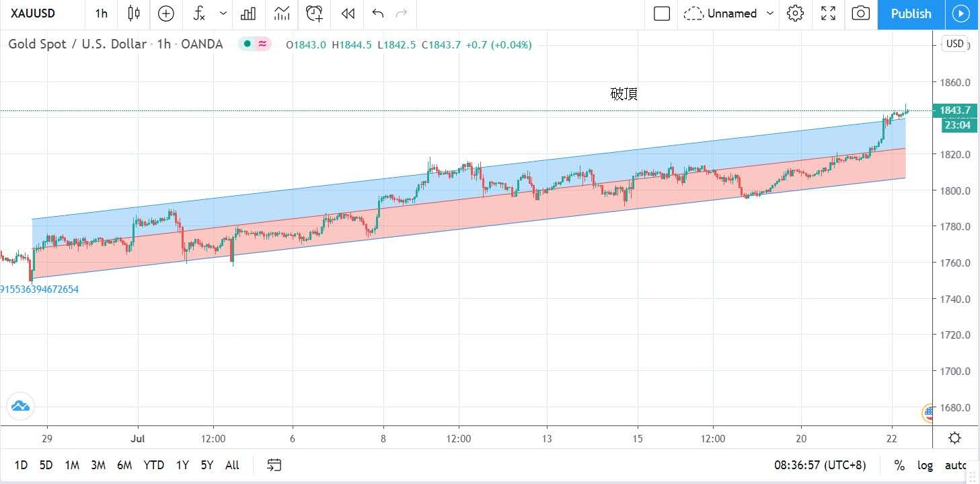Toggle the log scale option

click(925, 465)
